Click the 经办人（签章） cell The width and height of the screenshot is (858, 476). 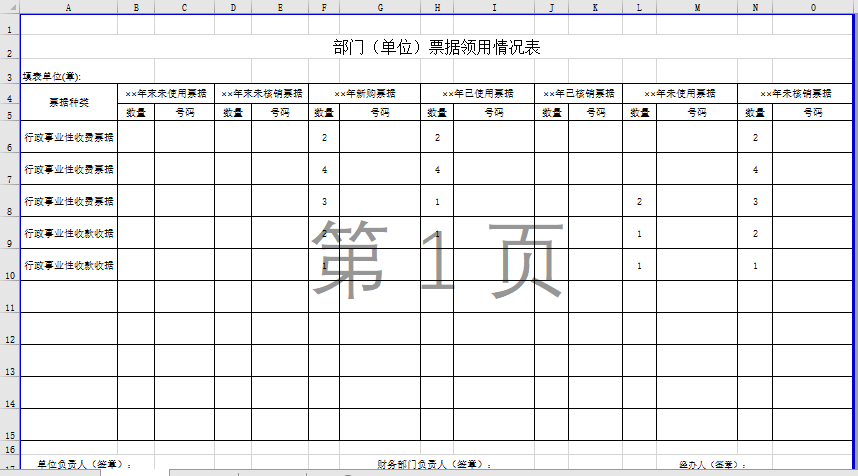[x=712, y=464]
